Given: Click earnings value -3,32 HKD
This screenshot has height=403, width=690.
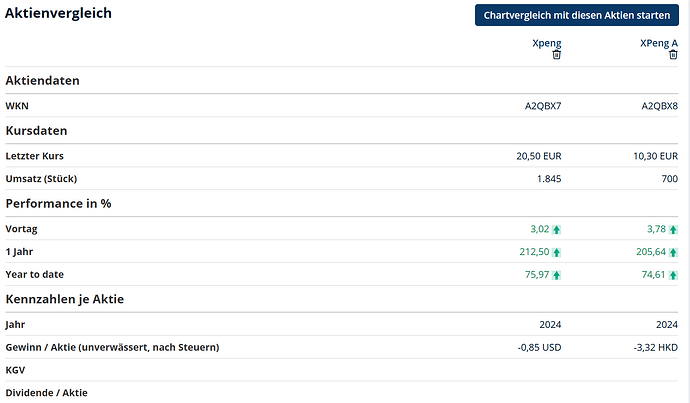Looking at the screenshot, I should point(653,347).
